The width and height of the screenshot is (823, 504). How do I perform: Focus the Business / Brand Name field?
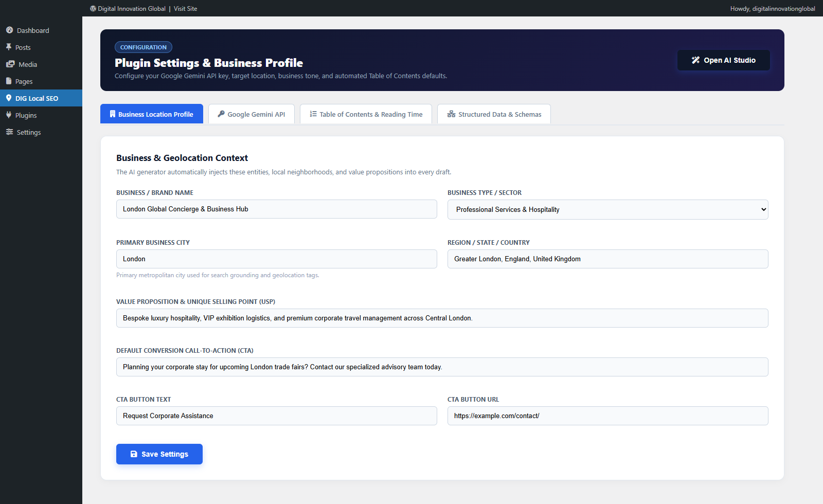point(277,209)
